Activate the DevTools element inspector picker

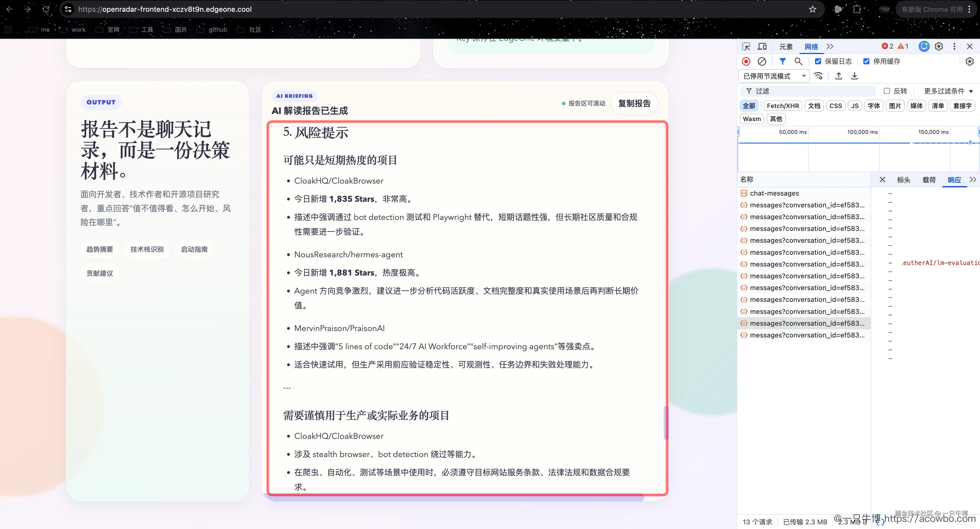tap(746, 46)
